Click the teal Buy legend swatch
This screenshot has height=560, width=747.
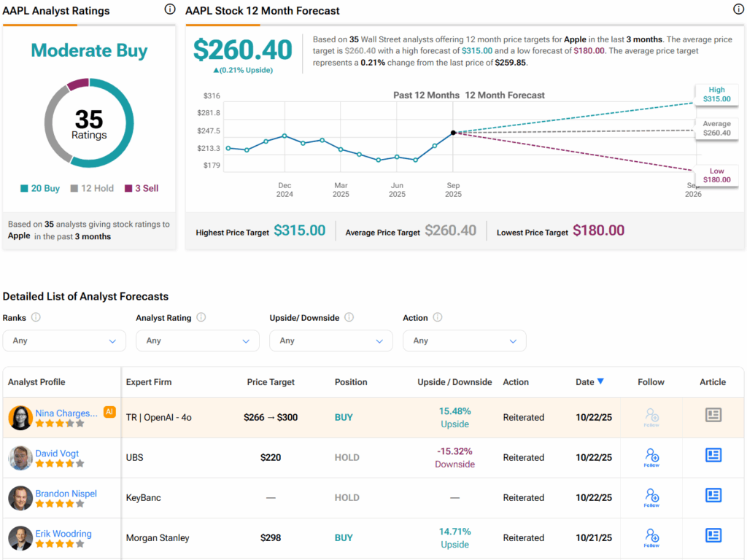click(x=24, y=189)
